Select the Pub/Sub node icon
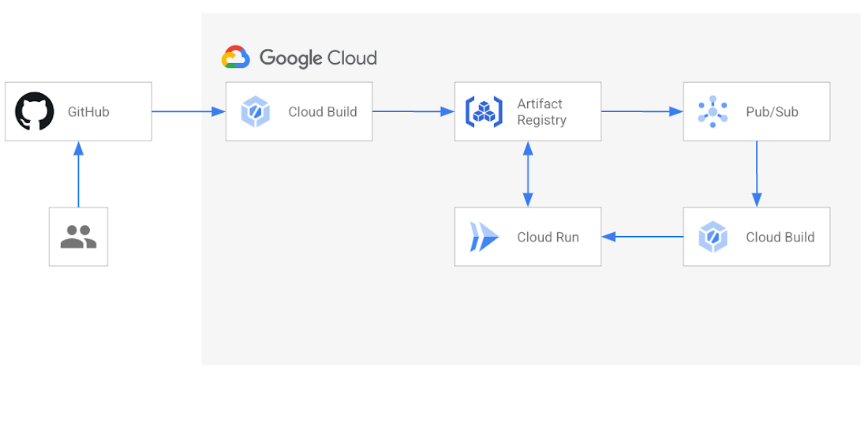The image size is (868, 439). point(713,111)
